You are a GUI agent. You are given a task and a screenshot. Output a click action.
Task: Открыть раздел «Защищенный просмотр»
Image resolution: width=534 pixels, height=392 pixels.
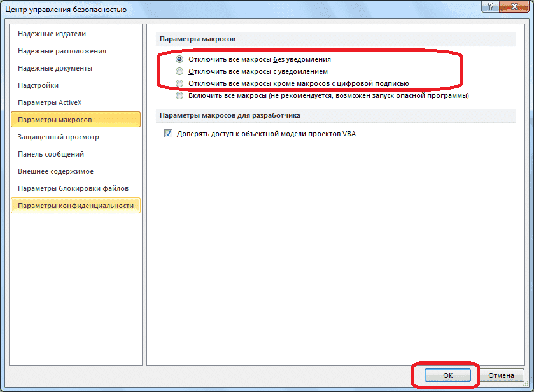click(x=58, y=136)
